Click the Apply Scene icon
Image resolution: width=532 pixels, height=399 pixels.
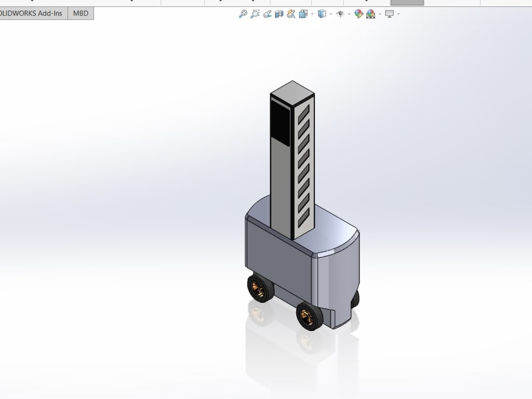(x=370, y=13)
